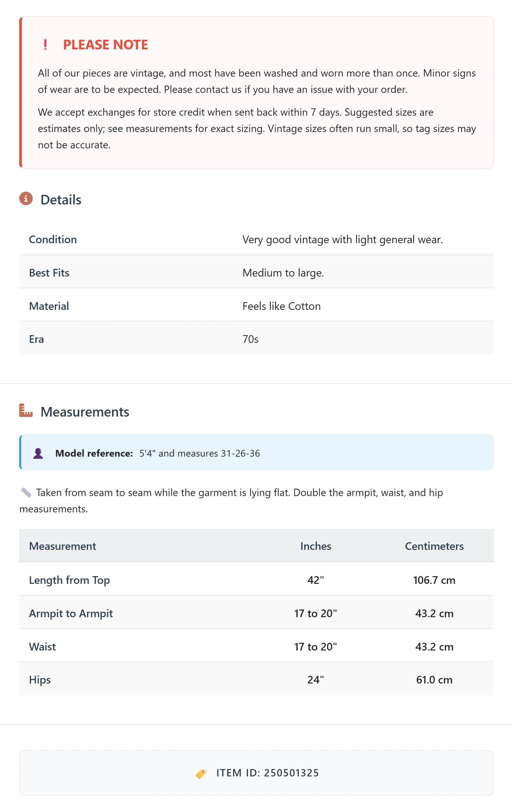Image resolution: width=513 pixels, height=812 pixels.
Task: Click the red exclamation mark icon
Action: (45, 45)
